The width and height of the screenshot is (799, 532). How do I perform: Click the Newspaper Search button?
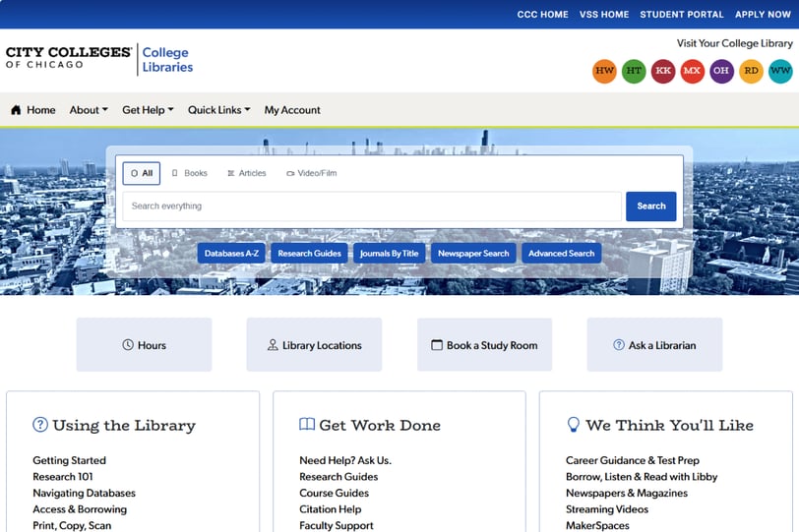click(473, 254)
